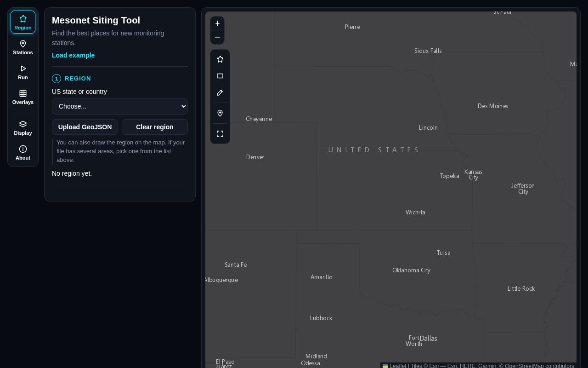
Task: Open the US state or country dropdown
Action: click(120, 106)
